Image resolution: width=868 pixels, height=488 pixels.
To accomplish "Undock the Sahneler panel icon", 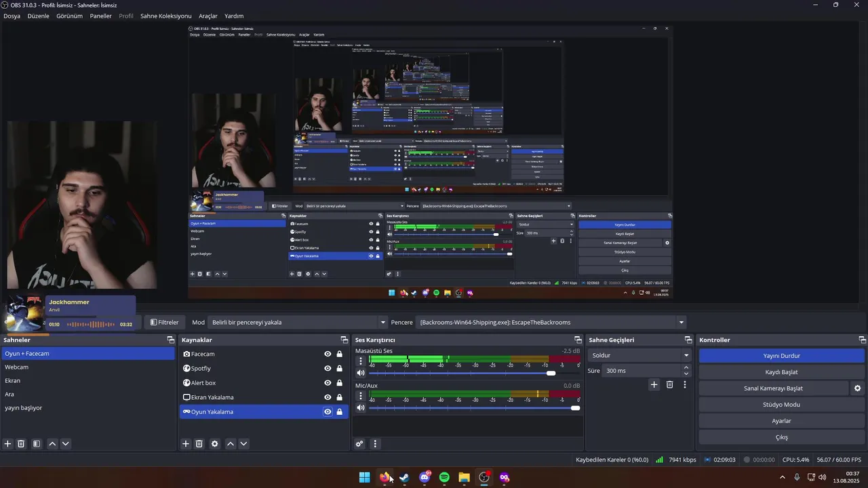I will (171, 340).
